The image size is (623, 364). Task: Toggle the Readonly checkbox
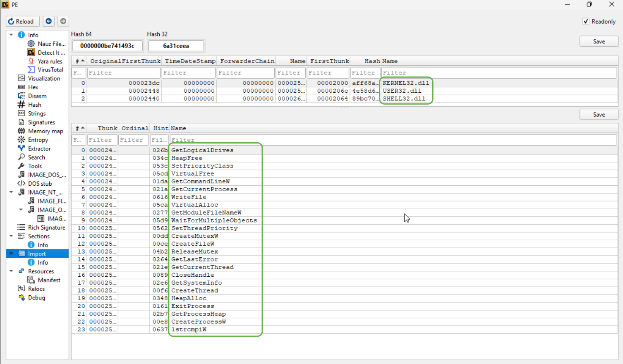click(x=586, y=21)
